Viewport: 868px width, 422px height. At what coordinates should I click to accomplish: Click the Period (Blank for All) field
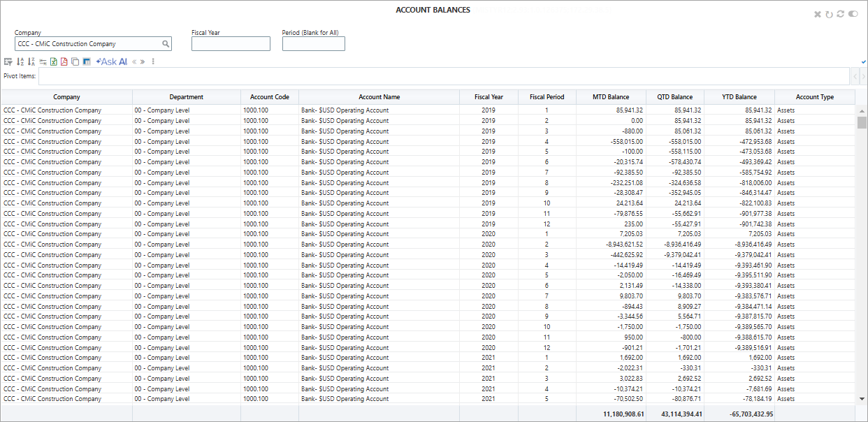pos(314,44)
